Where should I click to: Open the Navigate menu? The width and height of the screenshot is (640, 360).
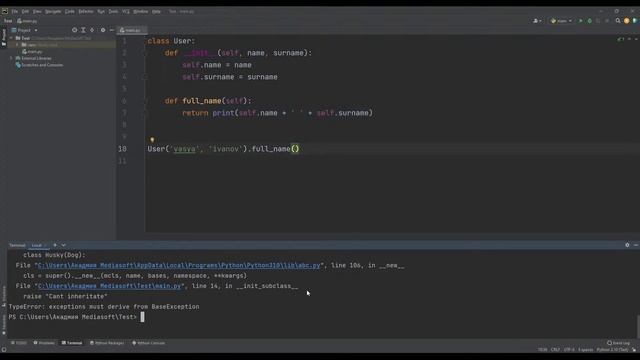[x=53, y=11]
